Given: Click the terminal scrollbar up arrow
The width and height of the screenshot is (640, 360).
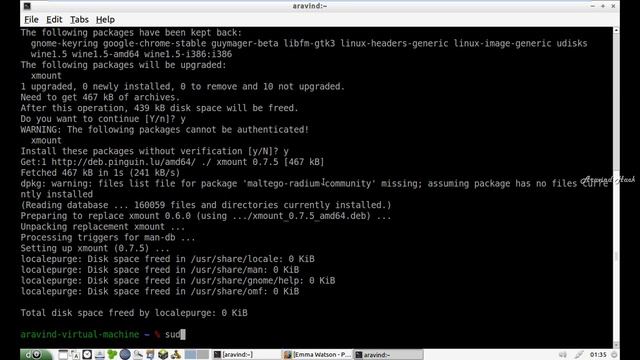Looking at the screenshot, I should point(616,30).
